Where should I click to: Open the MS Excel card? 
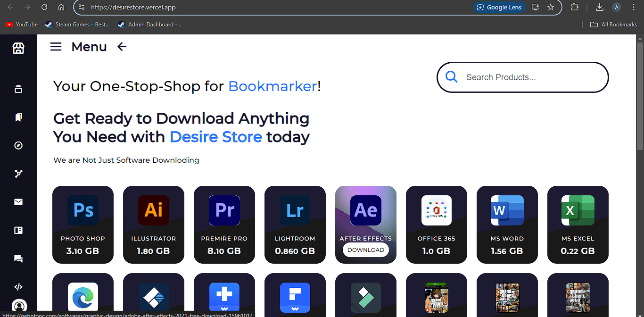pos(578,225)
